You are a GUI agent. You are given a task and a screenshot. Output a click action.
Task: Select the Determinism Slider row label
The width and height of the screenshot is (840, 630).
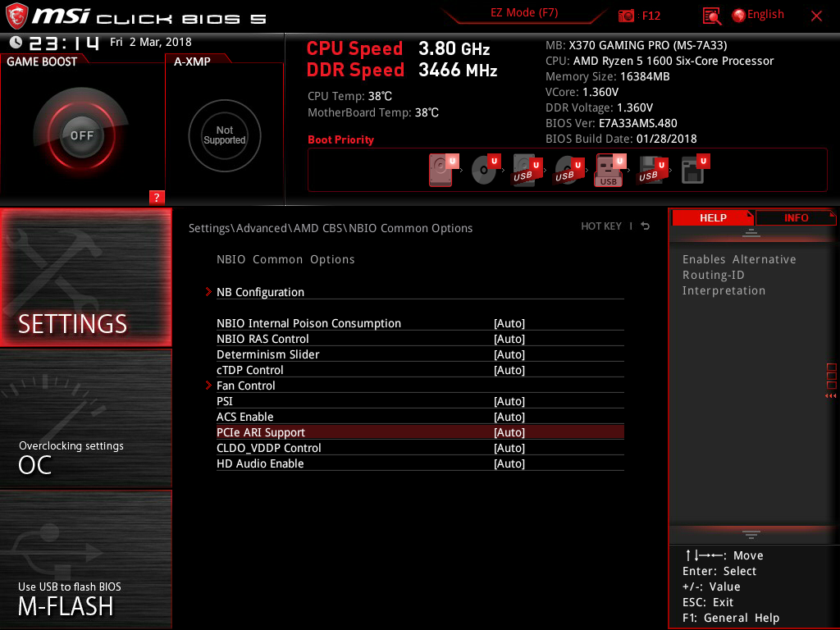point(268,354)
